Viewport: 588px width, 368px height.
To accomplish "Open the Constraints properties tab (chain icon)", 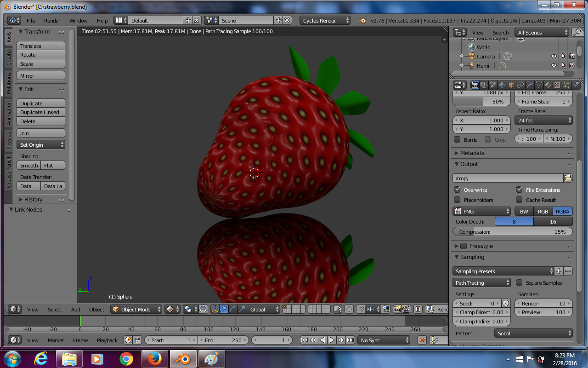I will tap(520, 85).
